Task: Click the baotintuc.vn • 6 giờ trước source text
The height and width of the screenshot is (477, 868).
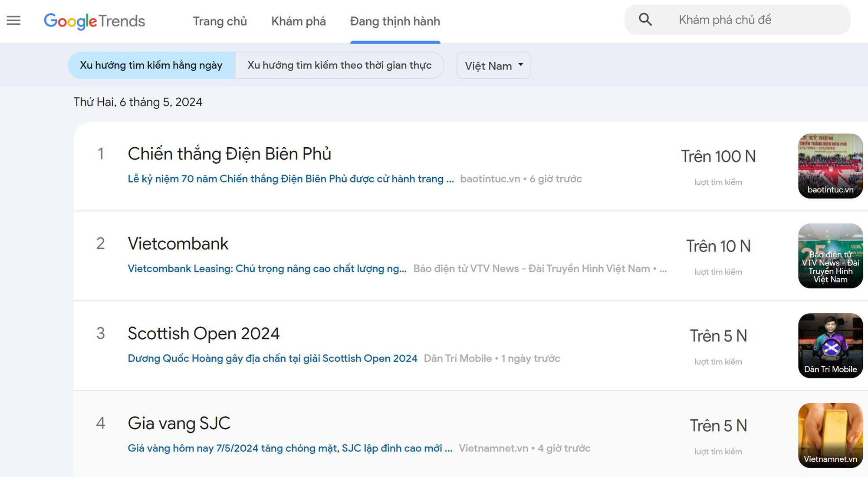Action: pos(521,179)
